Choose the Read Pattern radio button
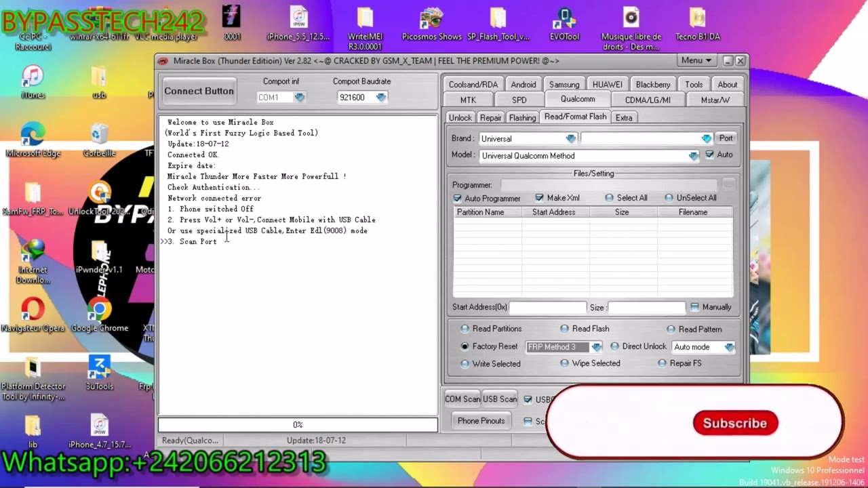 pyautogui.click(x=671, y=329)
